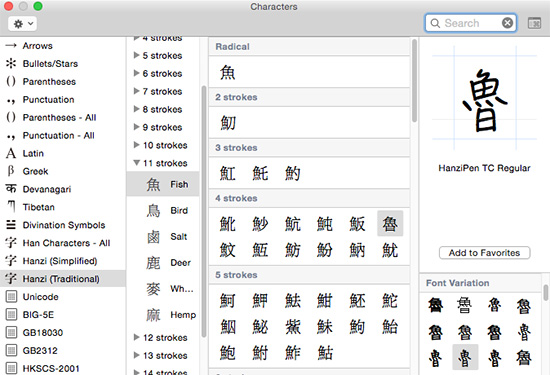Viewport: 550px width, 375px height.
Task: Click the character grid scrollbar
Action: tap(414, 81)
